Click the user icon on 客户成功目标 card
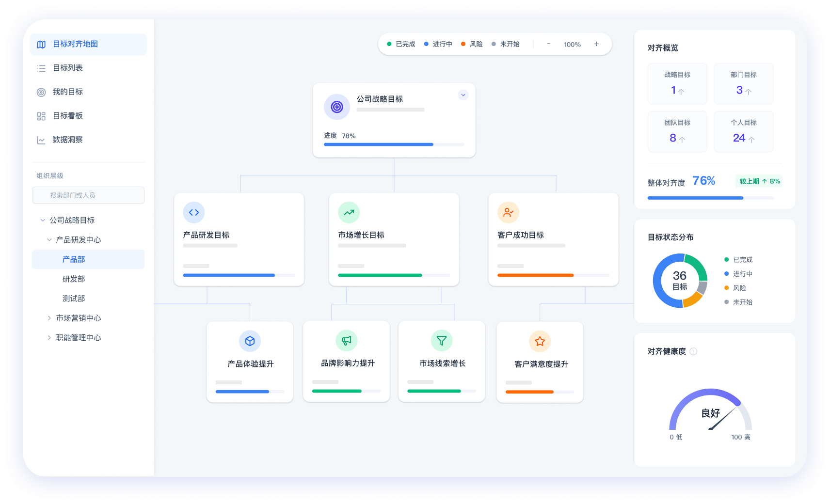 [x=508, y=212]
